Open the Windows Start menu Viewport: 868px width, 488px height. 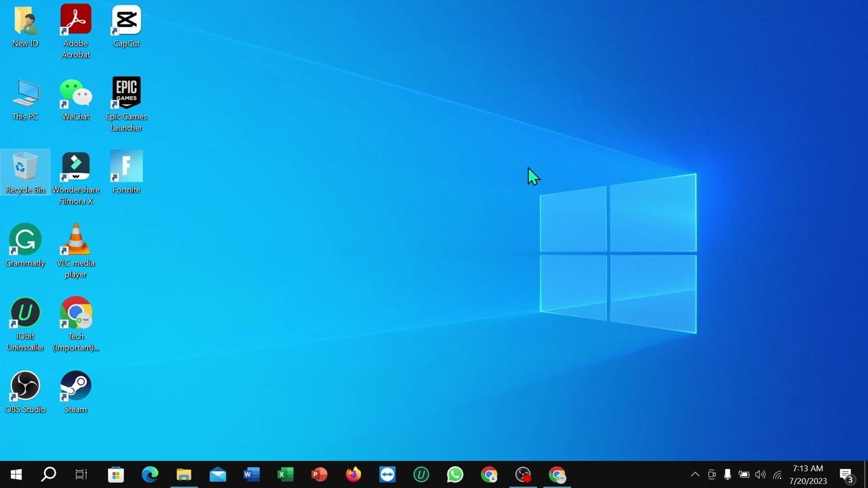tap(16, 474)
